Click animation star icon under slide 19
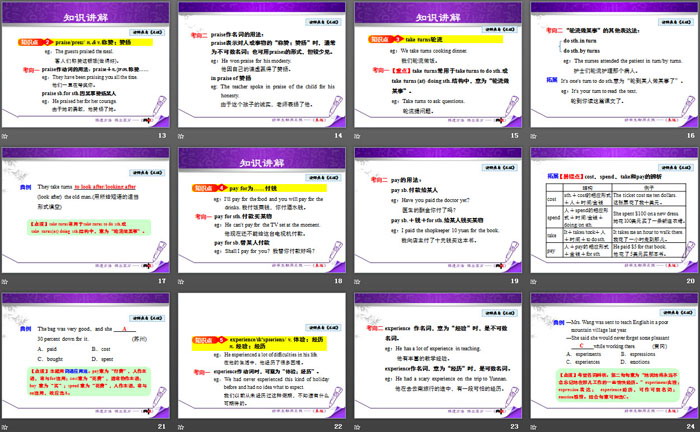Viewport: 700px width, 432px height. point(357,282)
